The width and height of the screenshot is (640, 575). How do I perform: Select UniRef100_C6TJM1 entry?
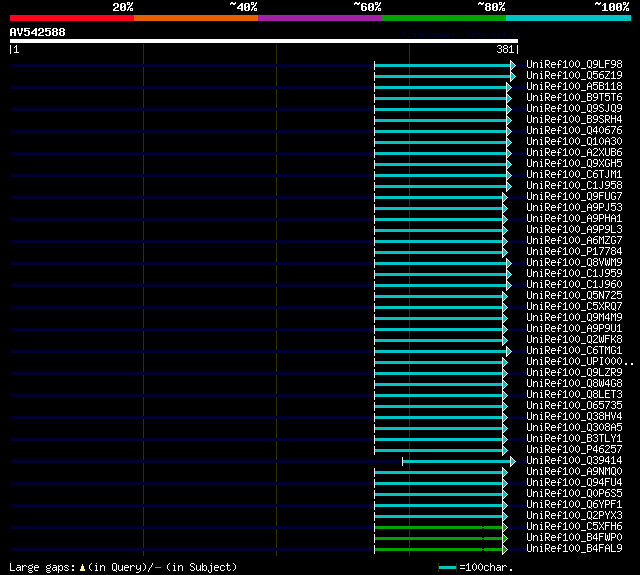(x=574, y=175)
